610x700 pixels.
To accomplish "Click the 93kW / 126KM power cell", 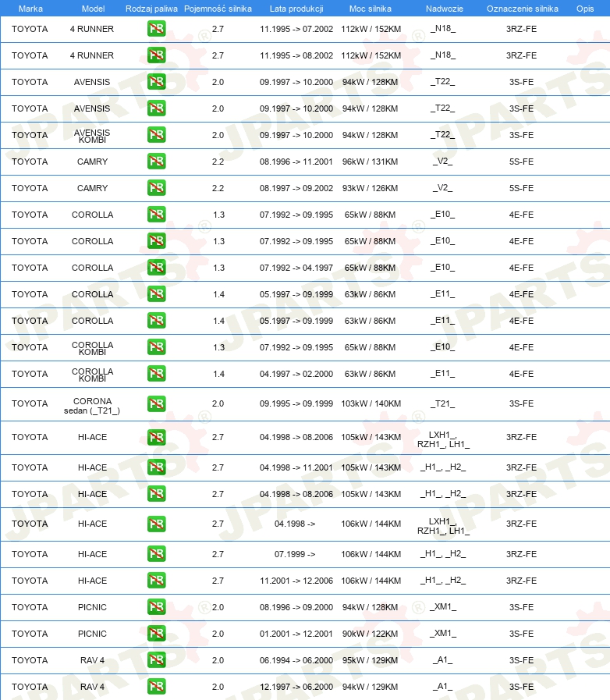I will [370, 188].
